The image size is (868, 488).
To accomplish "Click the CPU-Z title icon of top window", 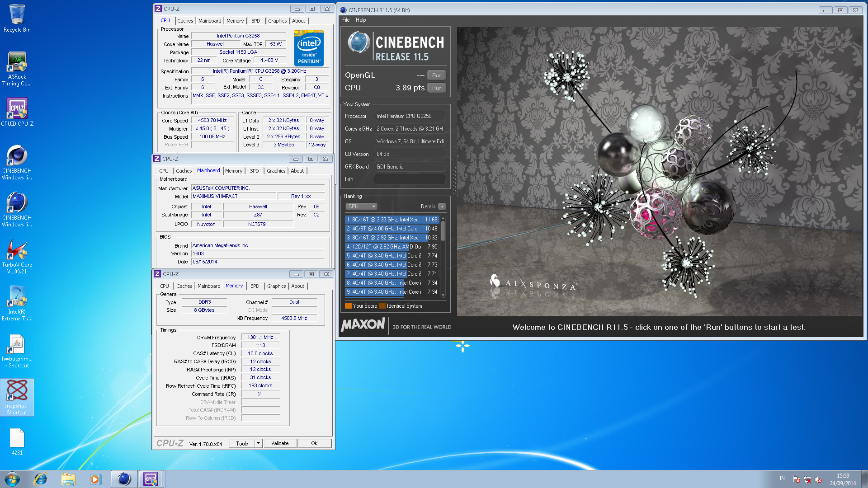I will 158,9.
